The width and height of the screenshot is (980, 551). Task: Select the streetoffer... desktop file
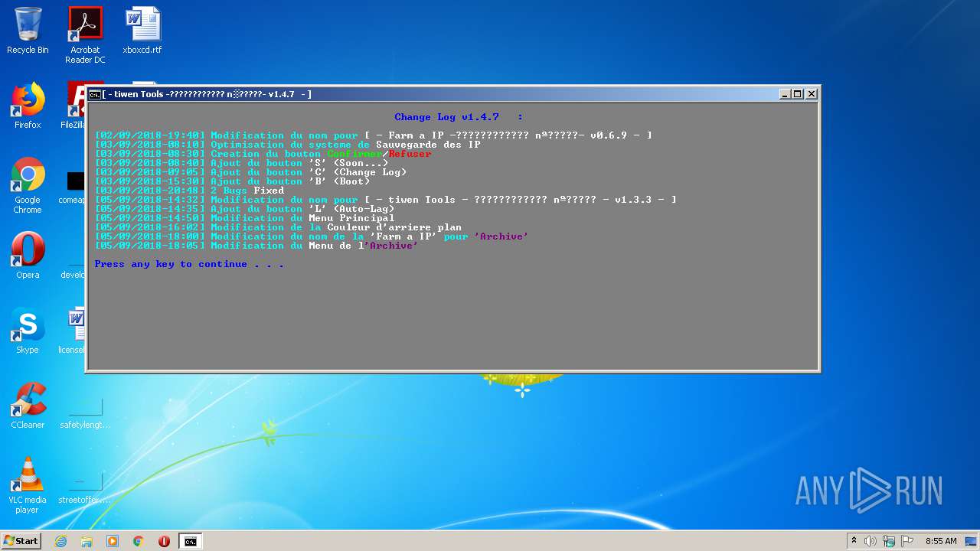tap(85, 487)
